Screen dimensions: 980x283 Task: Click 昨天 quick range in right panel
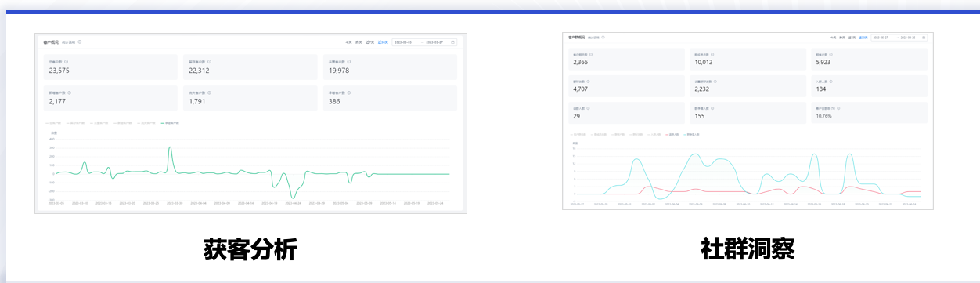coord(842,37)
